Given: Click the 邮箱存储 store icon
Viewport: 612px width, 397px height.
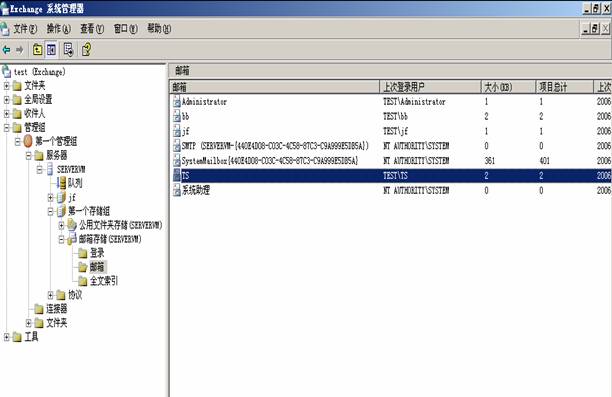Looking at the screenshot, I should (72, 239).
